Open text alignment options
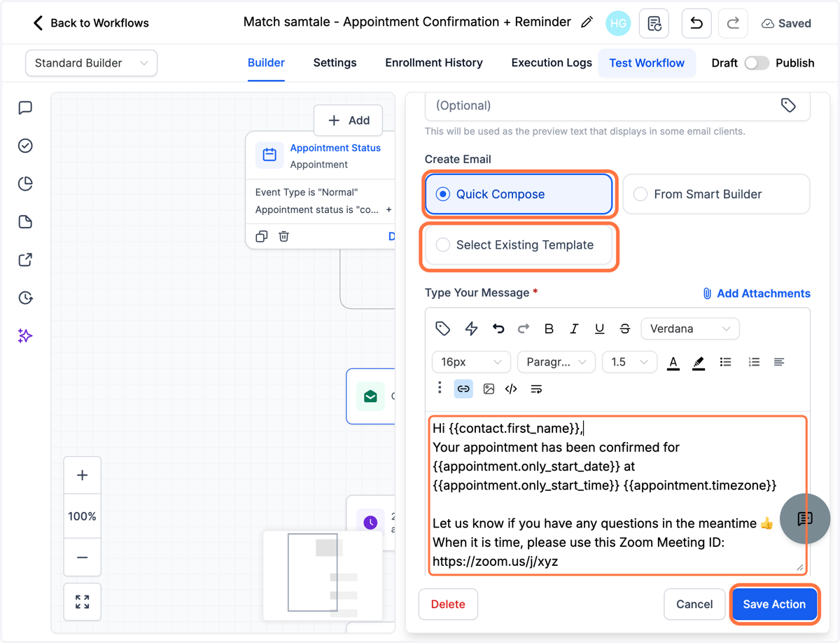840x643 pixels. 778,362
